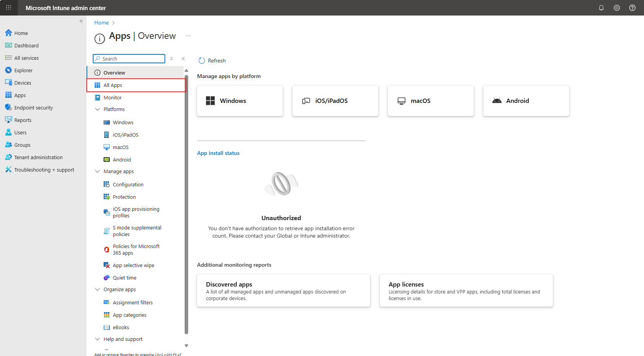Open the iOS/iPadOS platform card
This screenshot has width=644, height=356.
click(336, 101)
